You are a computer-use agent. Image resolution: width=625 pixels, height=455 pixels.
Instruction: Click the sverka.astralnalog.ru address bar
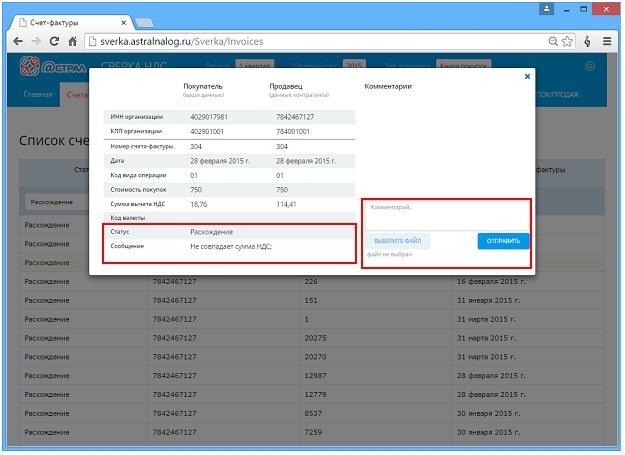tap(300, 41)
